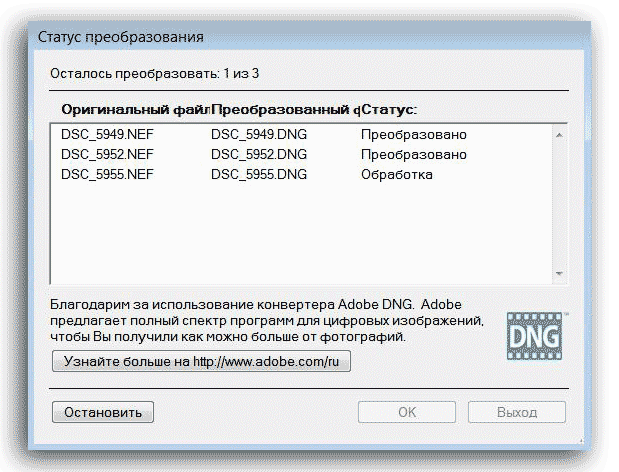Click Преобразовано status for DSC_5952
619x472 pixels.
414,154
